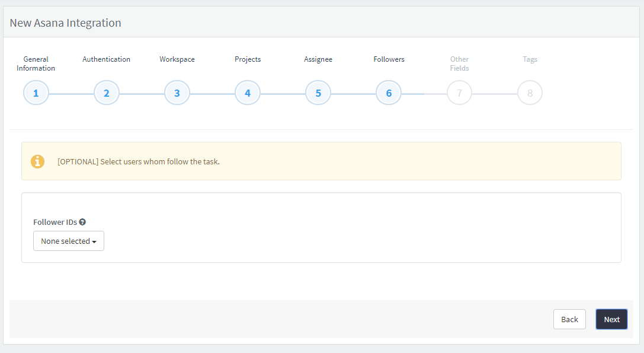Click the step 6 Followers circle
This screenshot has height=353, width=644.
pyautogui.click(x=389, y=93)
